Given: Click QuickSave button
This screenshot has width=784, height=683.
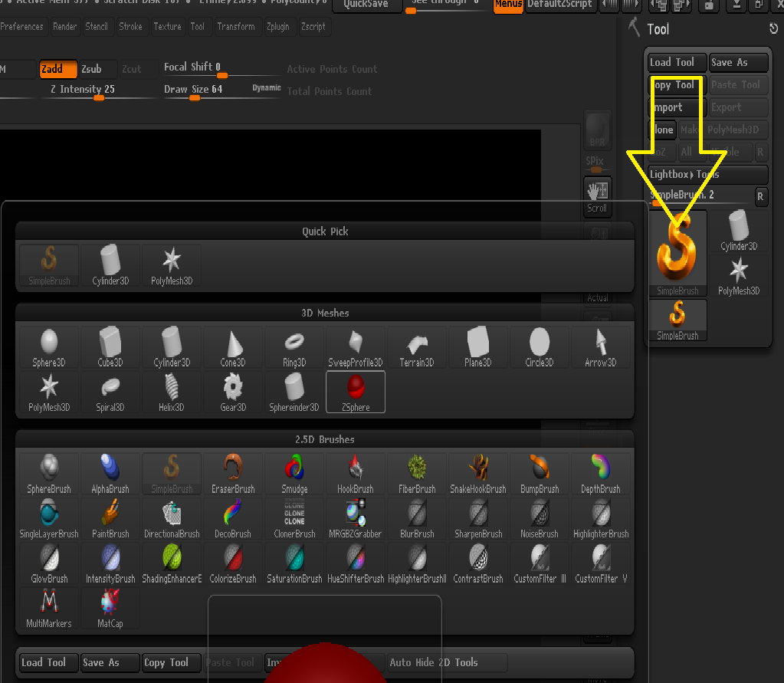Looking at the screenshot, I should coord(366,5).
